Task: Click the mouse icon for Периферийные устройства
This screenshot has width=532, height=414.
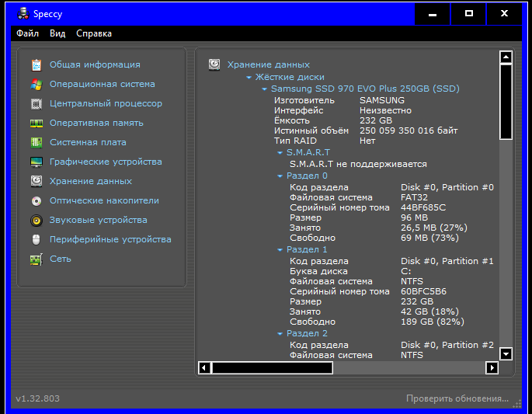Action: click(x=37, y=239)
